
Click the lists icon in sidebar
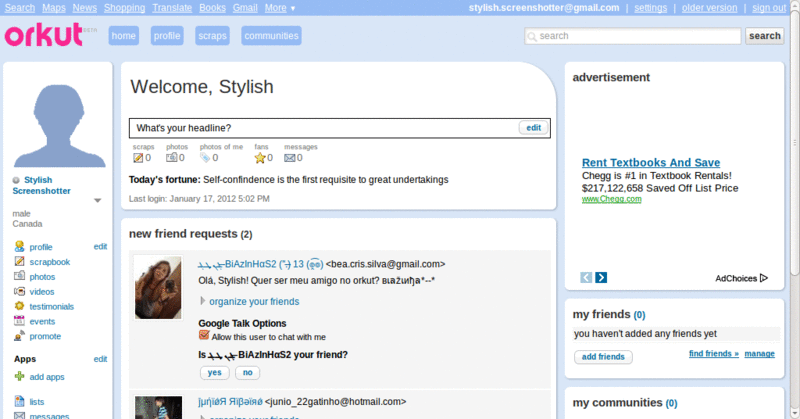(x=19, y=401)
